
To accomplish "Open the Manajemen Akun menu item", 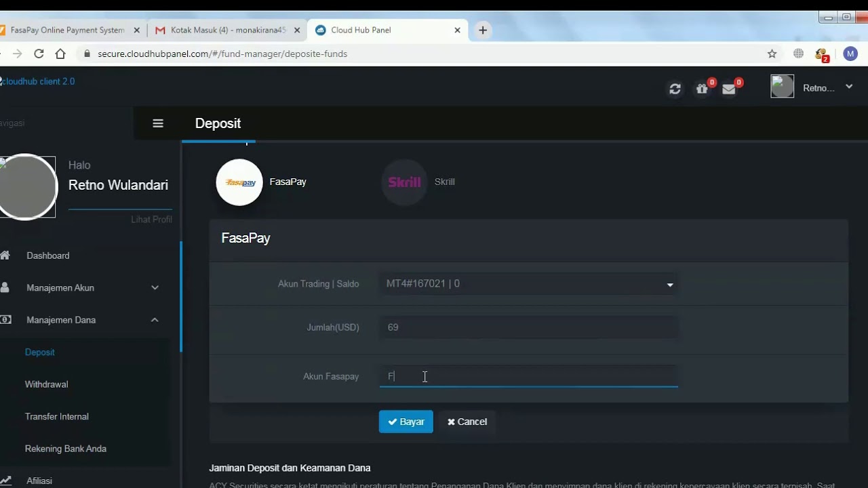I will point(60,288).
